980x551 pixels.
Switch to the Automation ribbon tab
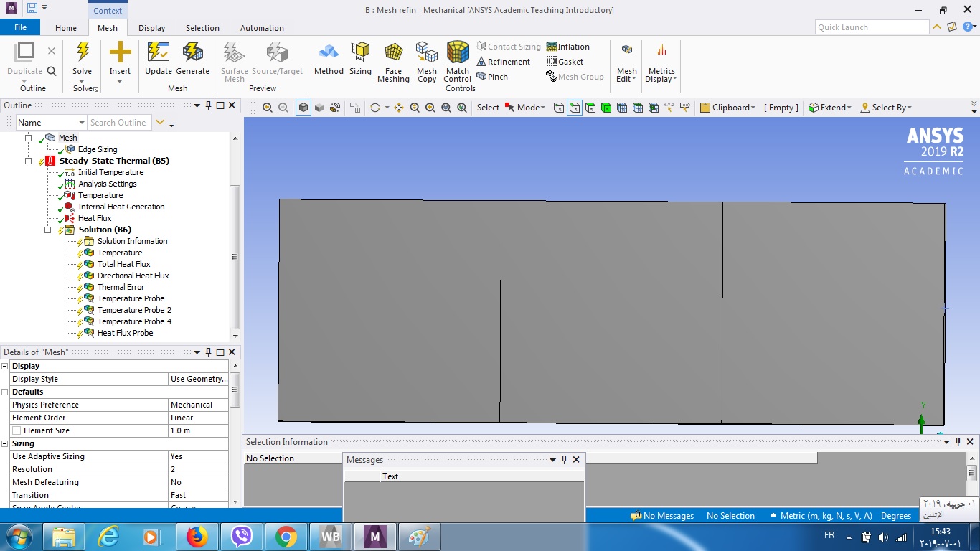pyautogui.click(x=262, y=28)
